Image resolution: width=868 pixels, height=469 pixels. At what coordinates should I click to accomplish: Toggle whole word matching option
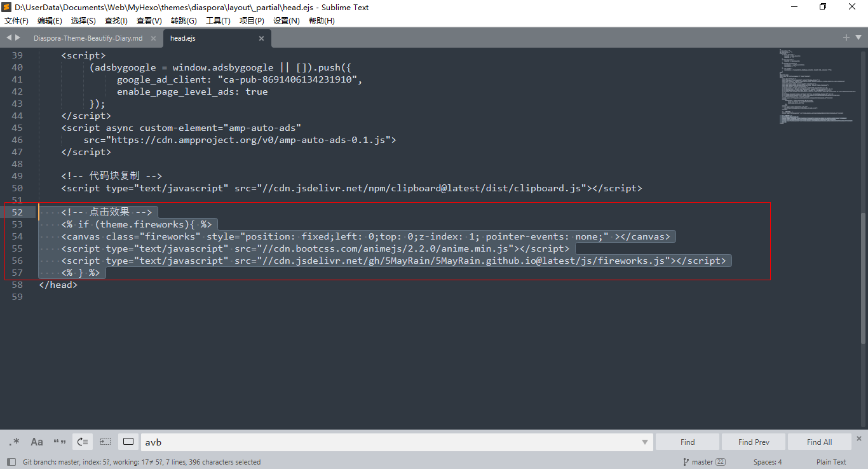point(60,442)
